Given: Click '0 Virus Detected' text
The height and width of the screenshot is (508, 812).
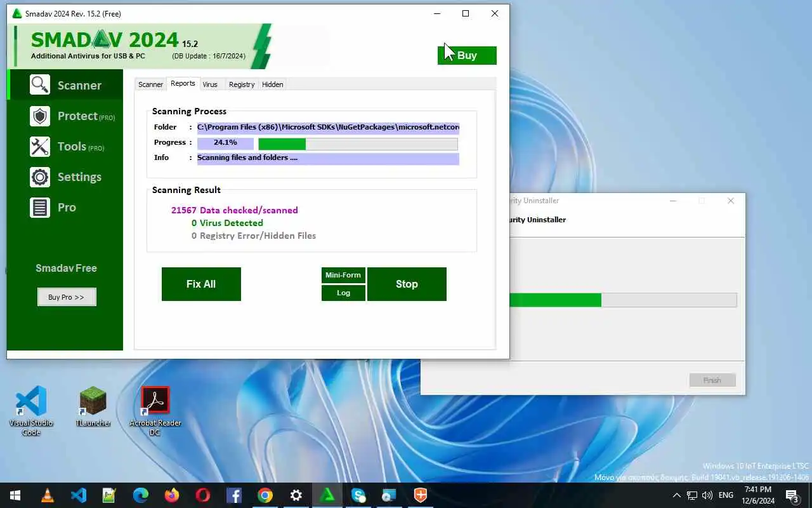Looking at the screenshot, I should [227, 223].
